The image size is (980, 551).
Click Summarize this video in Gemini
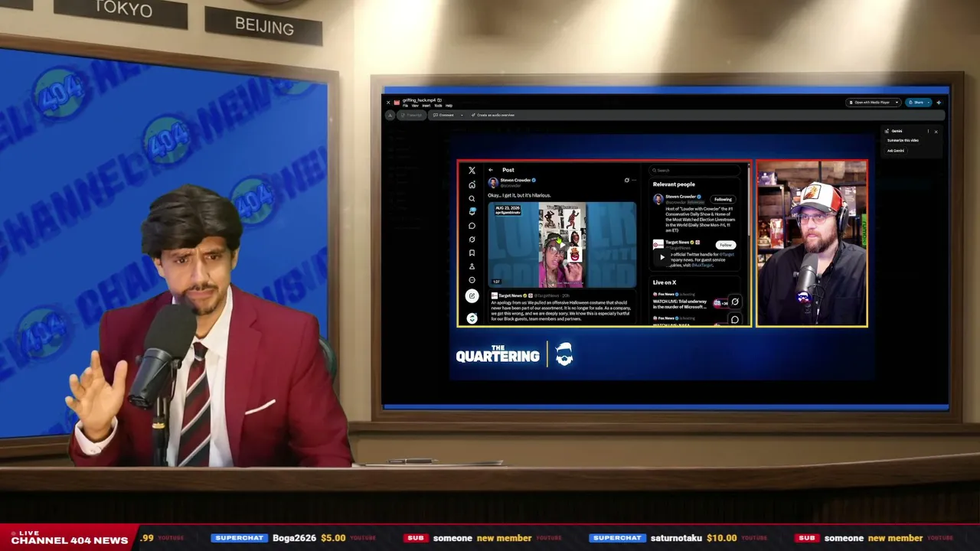click(x=903, y=141)
